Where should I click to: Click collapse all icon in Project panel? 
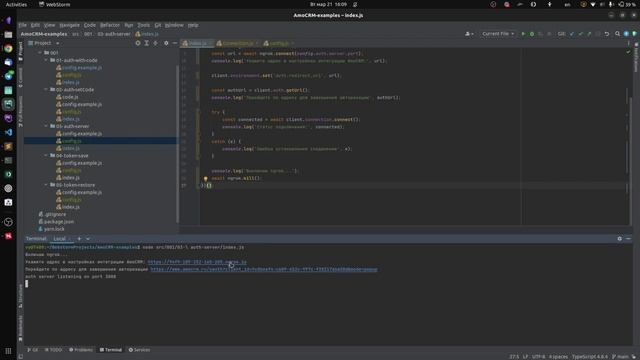click(156, 43)
